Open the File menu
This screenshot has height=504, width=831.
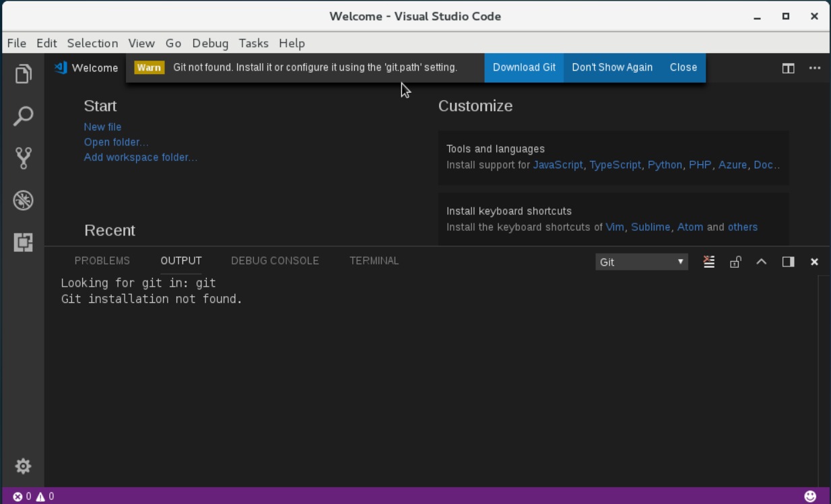16,43
